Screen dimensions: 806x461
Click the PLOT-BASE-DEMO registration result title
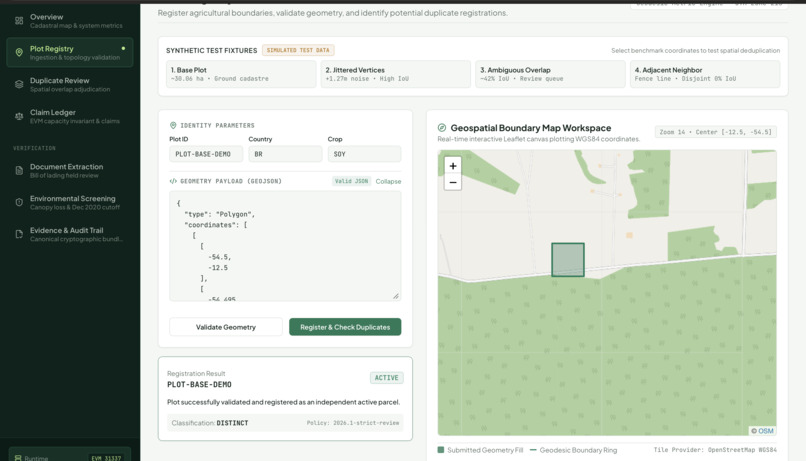tap(199, 384)
